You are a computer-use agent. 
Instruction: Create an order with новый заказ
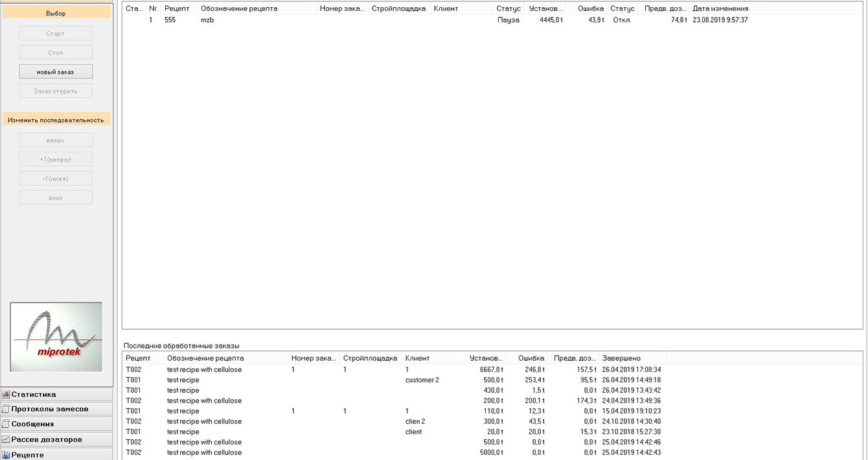56,72
